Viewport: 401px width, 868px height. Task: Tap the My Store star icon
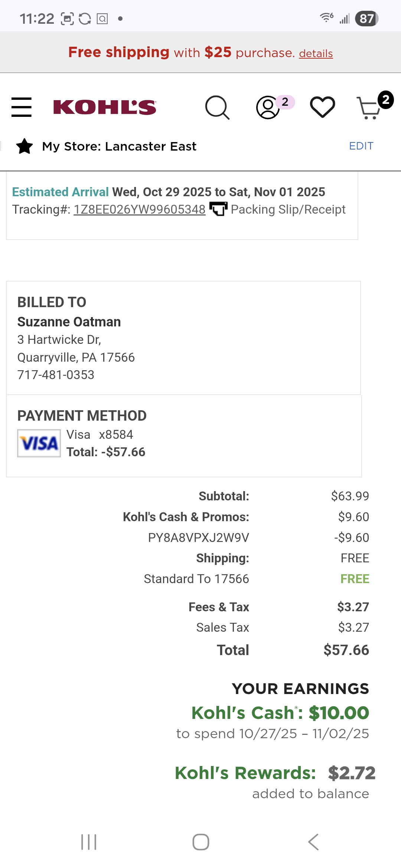(x=25, y=146)
